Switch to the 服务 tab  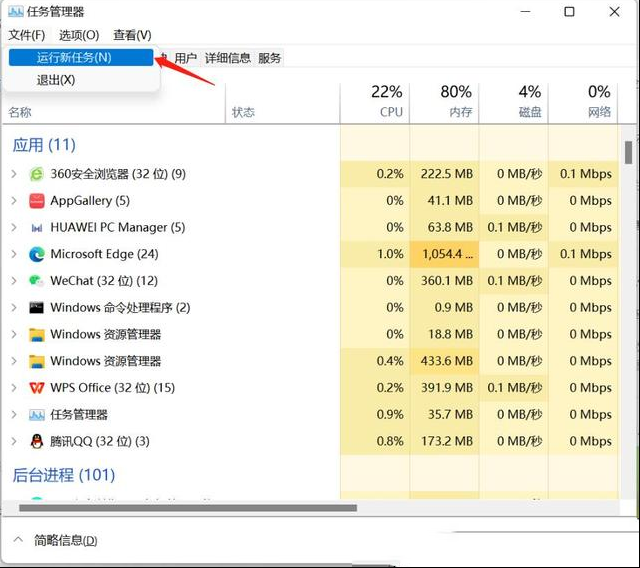pyautogui.click(x=269, y=58)
